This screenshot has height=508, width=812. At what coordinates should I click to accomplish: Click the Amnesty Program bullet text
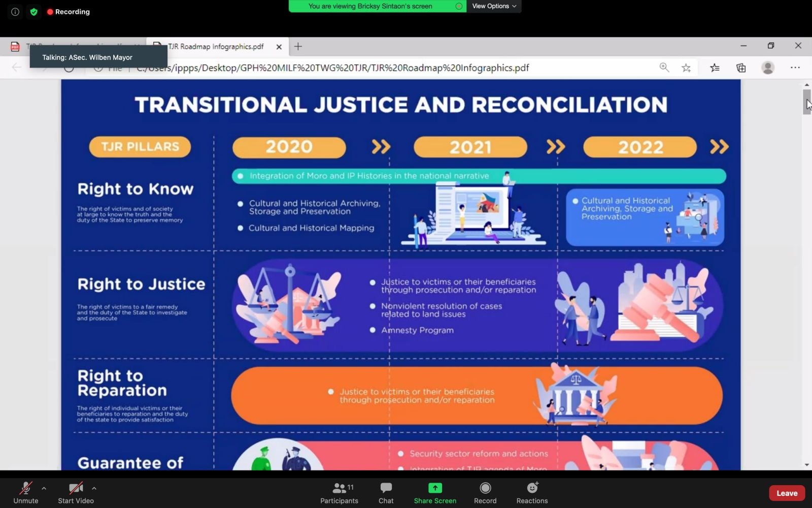417,330
